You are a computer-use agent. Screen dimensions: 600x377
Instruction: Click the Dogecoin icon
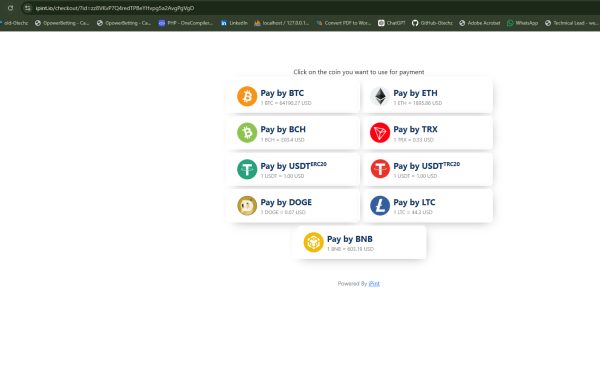[247, 206]
